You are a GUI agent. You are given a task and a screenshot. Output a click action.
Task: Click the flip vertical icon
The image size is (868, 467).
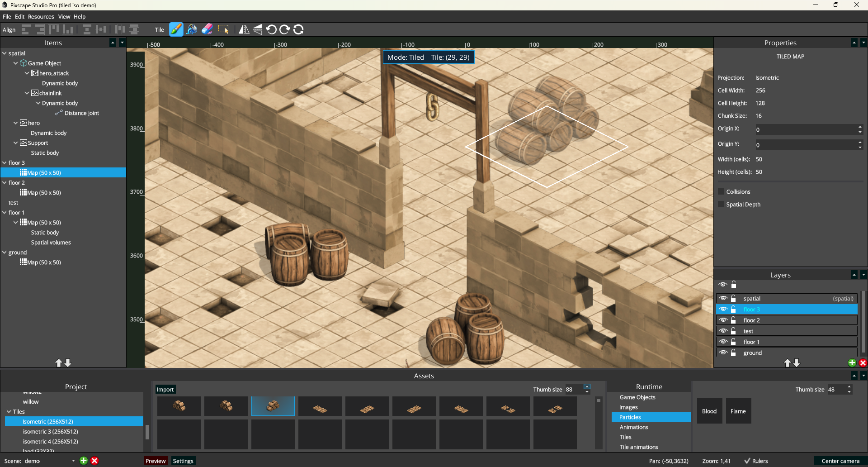[x=258, y=29]
